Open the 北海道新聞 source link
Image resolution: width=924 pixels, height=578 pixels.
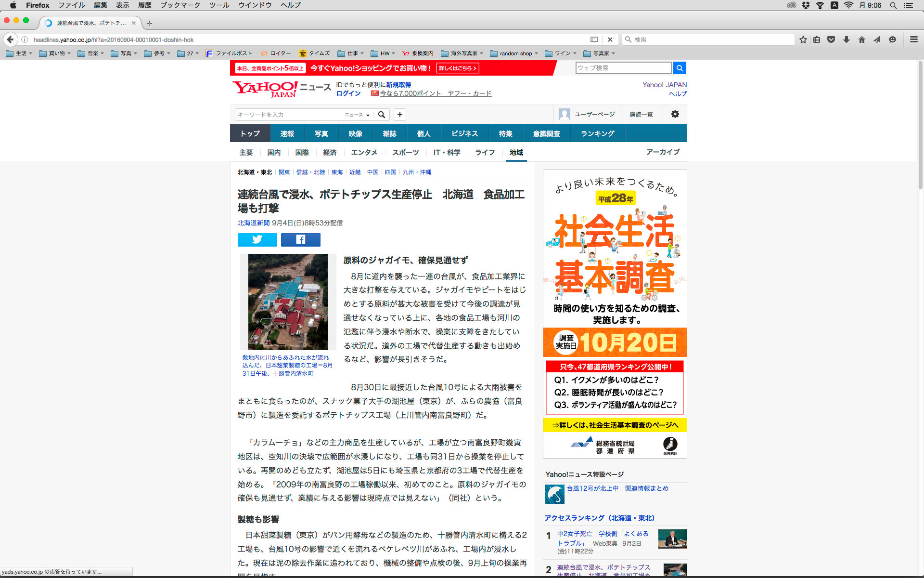(253, 223)
